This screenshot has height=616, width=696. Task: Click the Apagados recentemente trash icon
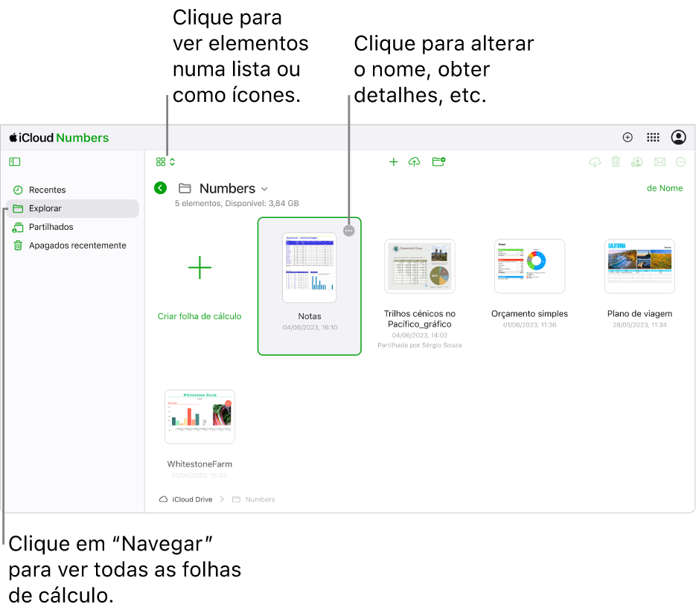coord(18,246)
